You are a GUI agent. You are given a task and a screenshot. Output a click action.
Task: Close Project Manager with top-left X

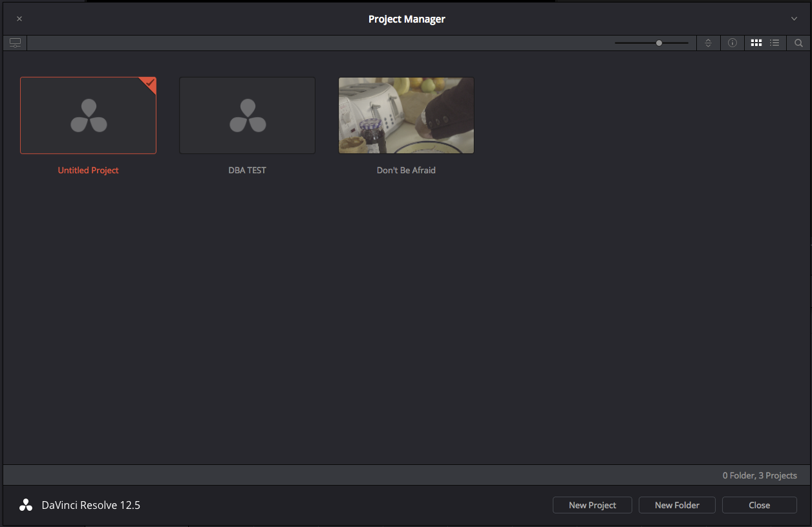click(19, 19)
